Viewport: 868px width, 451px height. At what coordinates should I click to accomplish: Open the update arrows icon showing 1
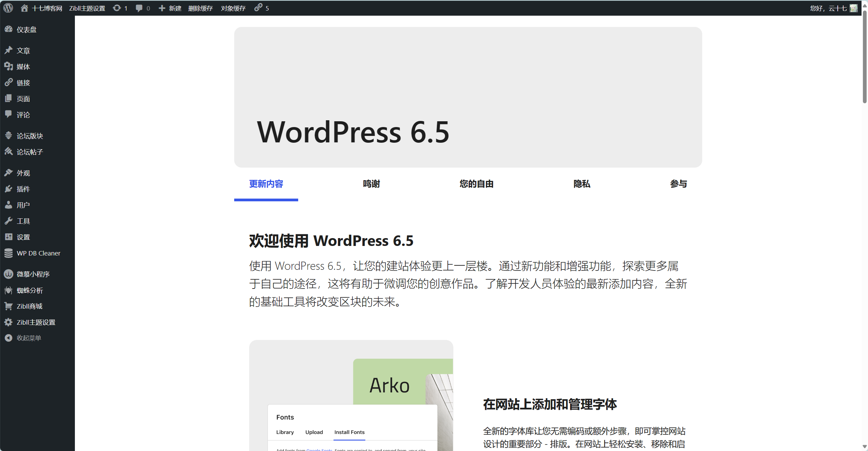point(117,7)
